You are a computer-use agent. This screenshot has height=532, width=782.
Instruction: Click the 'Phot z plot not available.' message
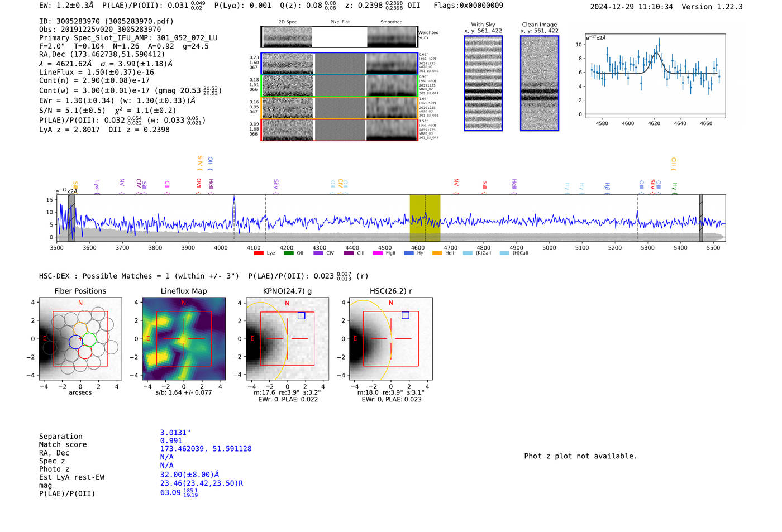tap(580, 456)
